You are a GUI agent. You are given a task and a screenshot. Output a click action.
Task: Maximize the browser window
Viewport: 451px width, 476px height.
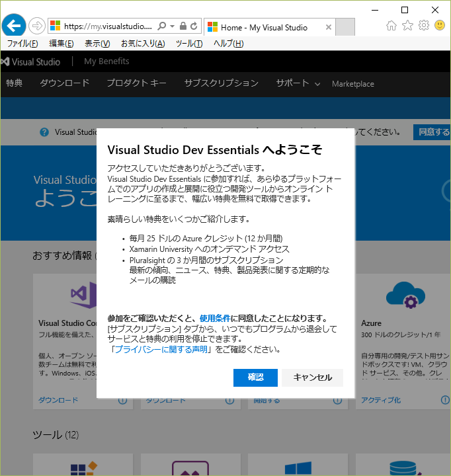405,10
